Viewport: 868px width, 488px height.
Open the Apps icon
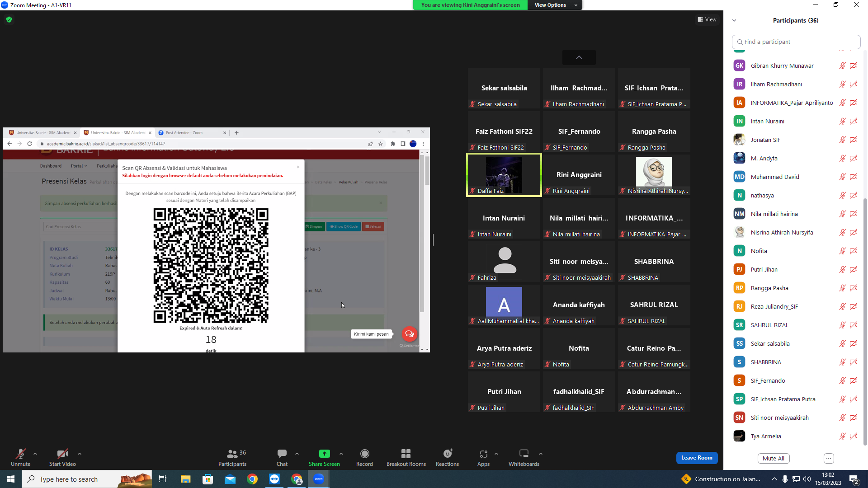tap(483, 454)
